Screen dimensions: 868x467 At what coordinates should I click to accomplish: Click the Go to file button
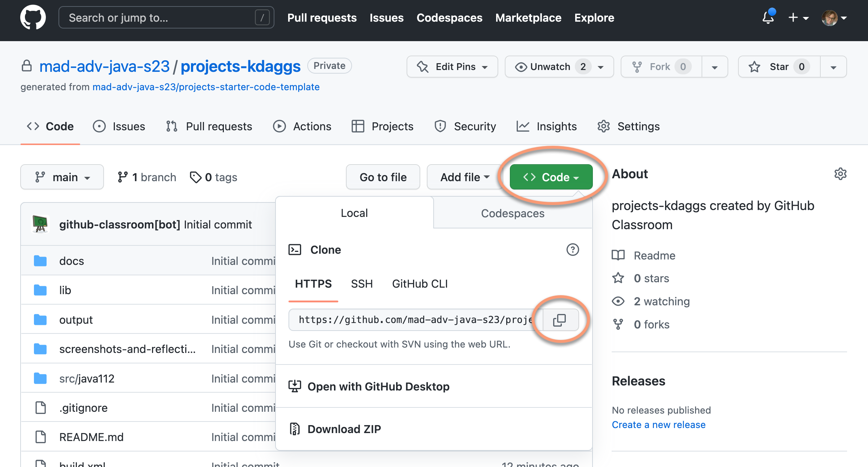383,177
